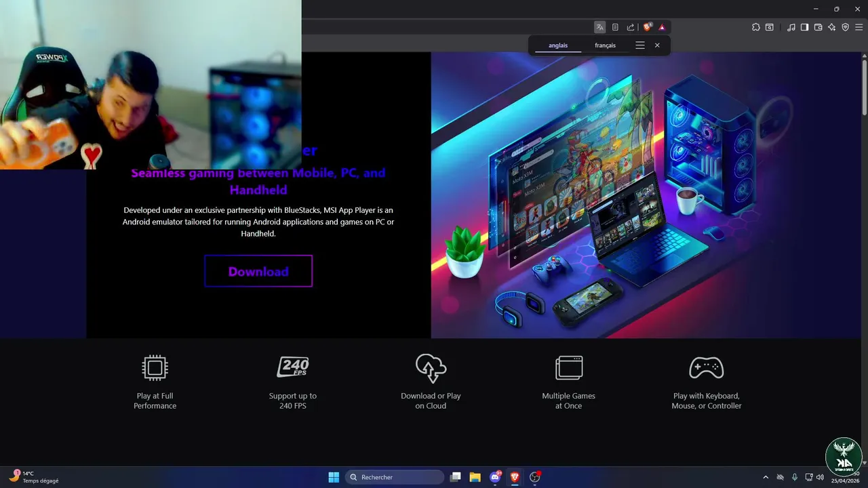This screenshot has height=488, width=868.
Task: Click the text 'Support up to 240 FPS'
Action: (293, 401)
